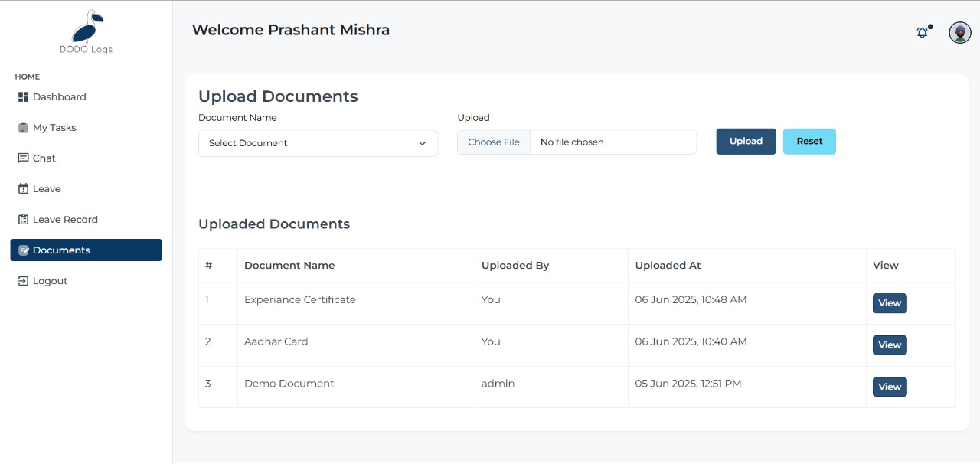Click the Documents icon in the sidebar
Screen dimensions: 980x464
23,250
